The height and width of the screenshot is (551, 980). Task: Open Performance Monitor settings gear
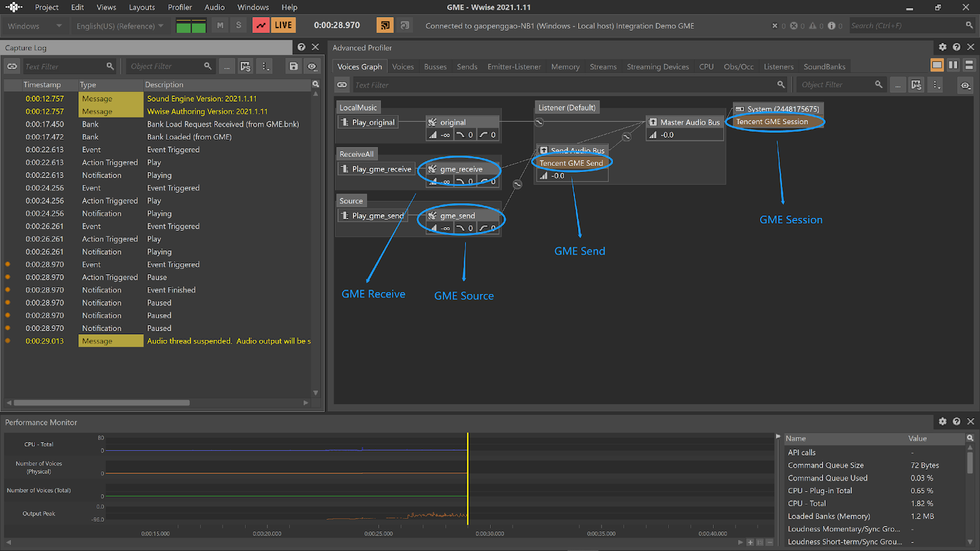click(943, 421)
